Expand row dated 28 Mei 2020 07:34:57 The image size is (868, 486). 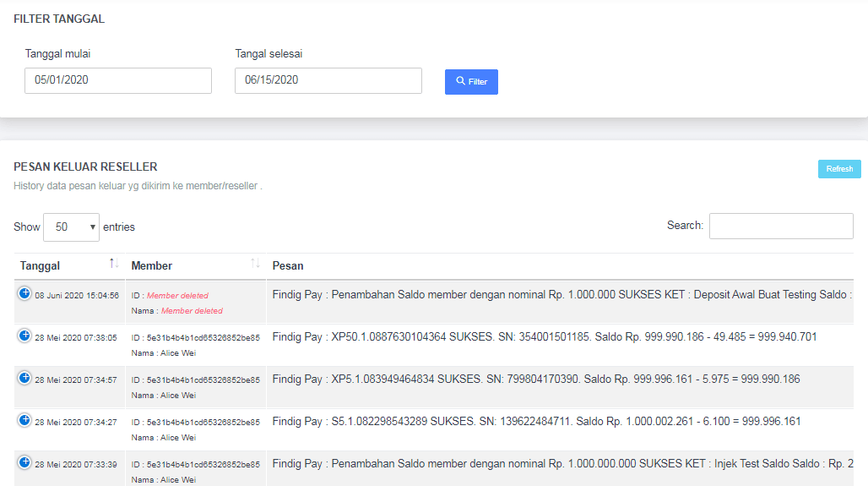(x=24, y=377)
